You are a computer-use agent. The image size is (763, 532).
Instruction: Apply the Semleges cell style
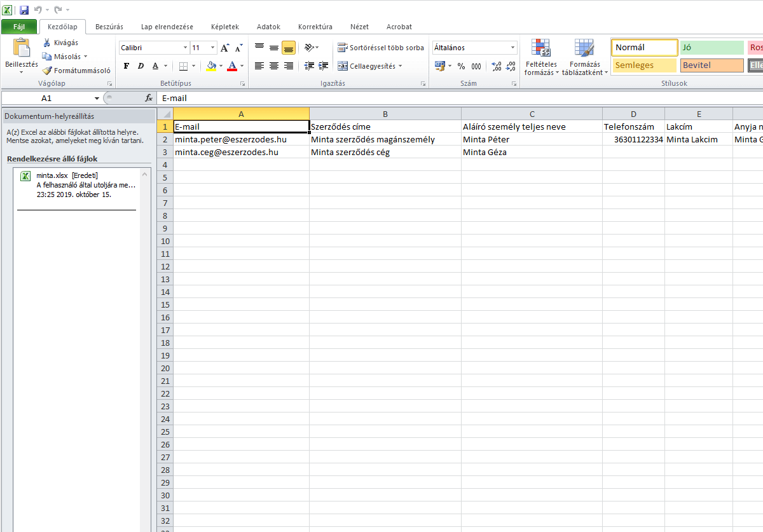point(644,65)
